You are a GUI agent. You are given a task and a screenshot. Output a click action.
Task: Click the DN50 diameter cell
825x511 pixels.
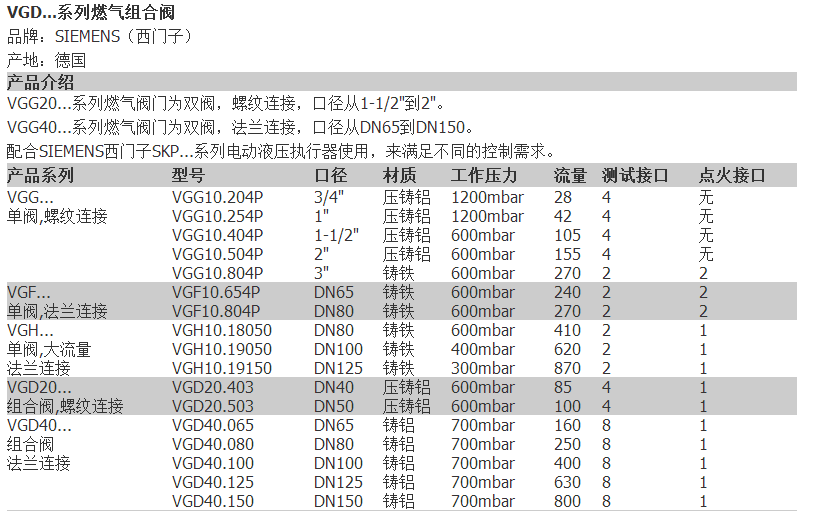pyautogui.click(x=334, y=406)
